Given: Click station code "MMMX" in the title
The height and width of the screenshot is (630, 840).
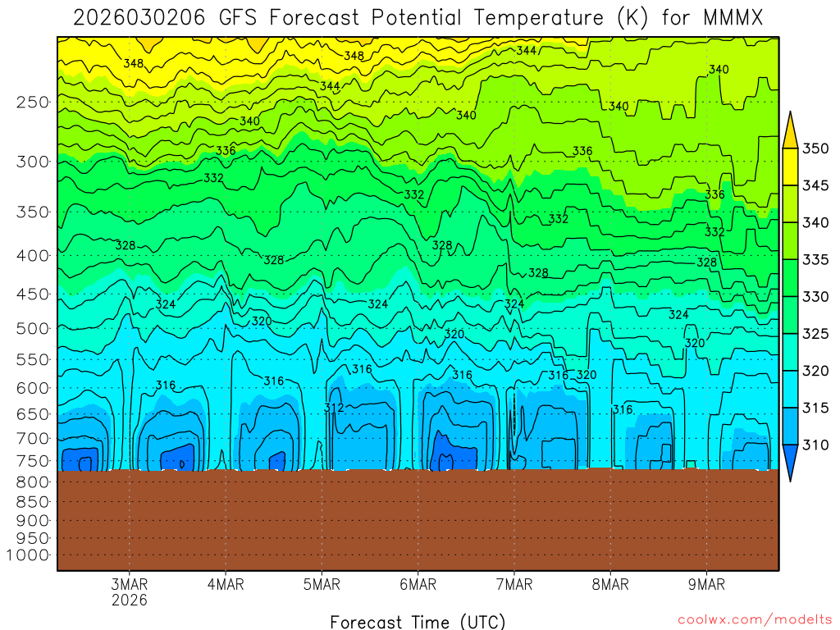Looking at the screenshot, I should (x=733, y=18).
